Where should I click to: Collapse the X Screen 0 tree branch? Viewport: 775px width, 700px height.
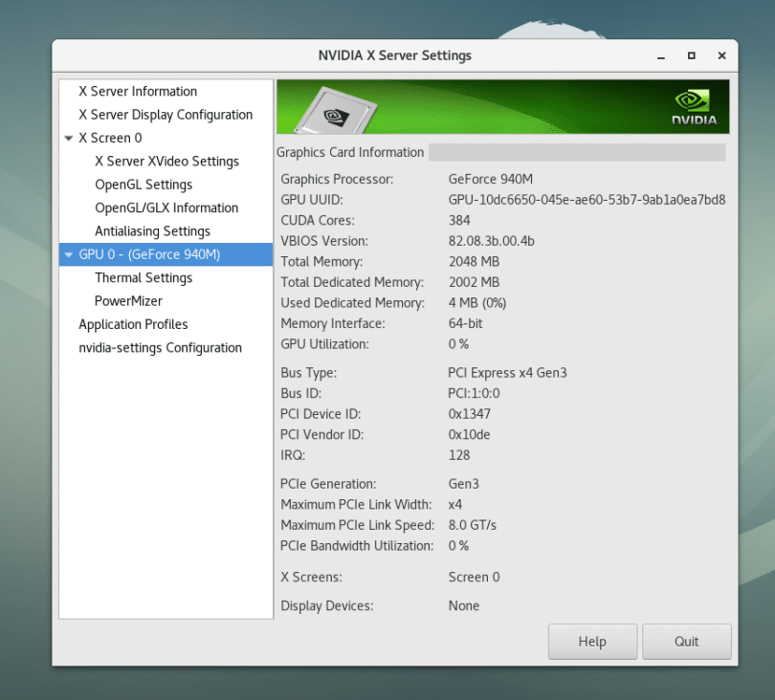tap(69, 138)
